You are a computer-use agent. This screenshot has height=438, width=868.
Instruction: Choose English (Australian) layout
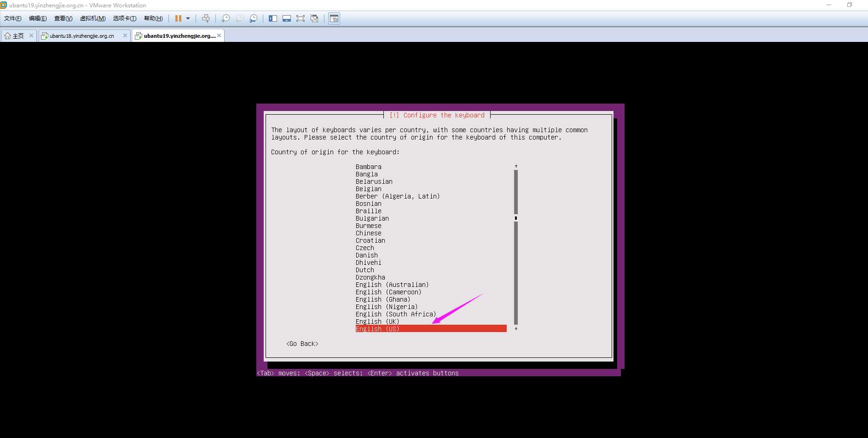[x=392, y=285]
